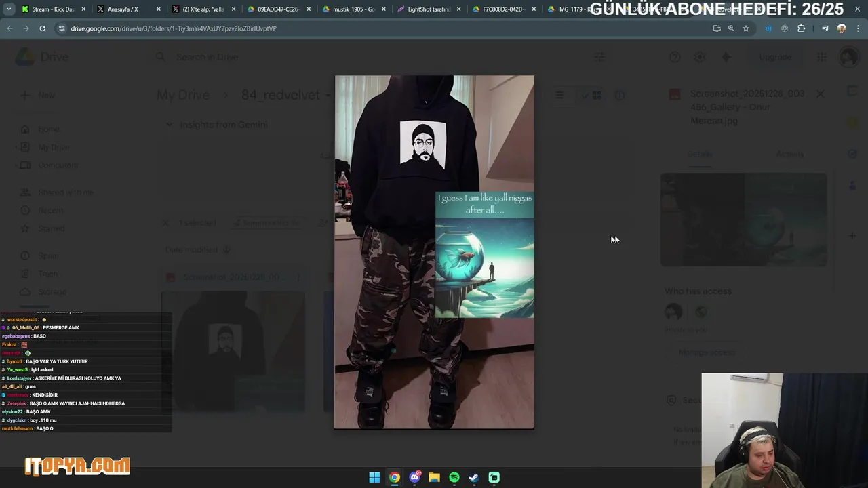Click Get add-ons plus icon
The height and width of the screenshot is (488, 868).
point(853,235)
